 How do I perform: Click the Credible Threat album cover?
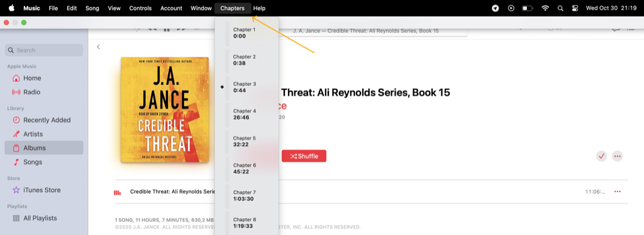point(165,110)
